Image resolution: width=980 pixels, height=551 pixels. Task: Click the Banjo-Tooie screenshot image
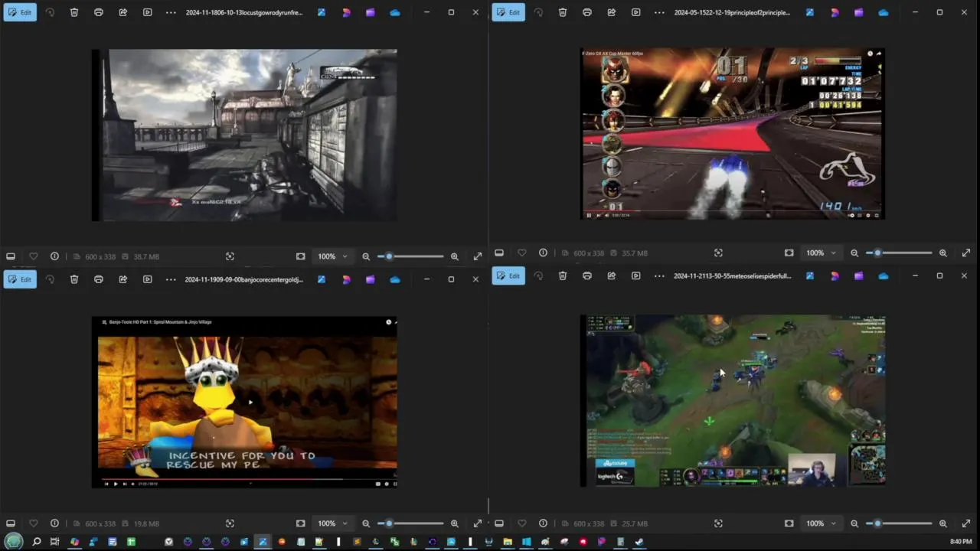click(244, 402)
